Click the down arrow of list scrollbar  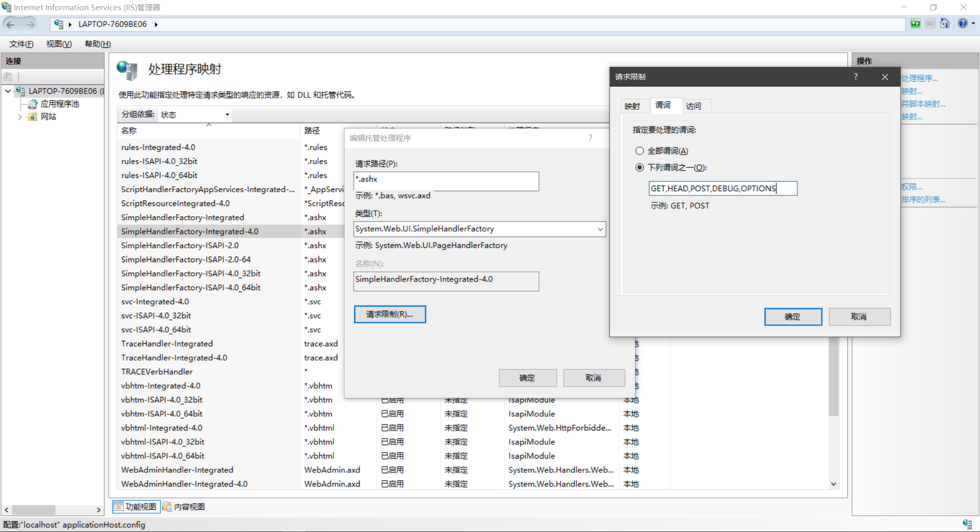pyautogui.click(x=834, y=484)
